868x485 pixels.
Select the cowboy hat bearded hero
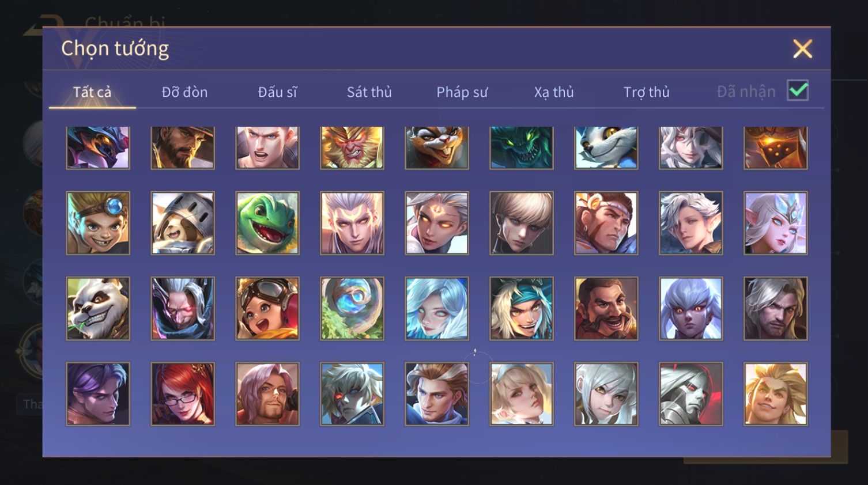tap(183, 147)
